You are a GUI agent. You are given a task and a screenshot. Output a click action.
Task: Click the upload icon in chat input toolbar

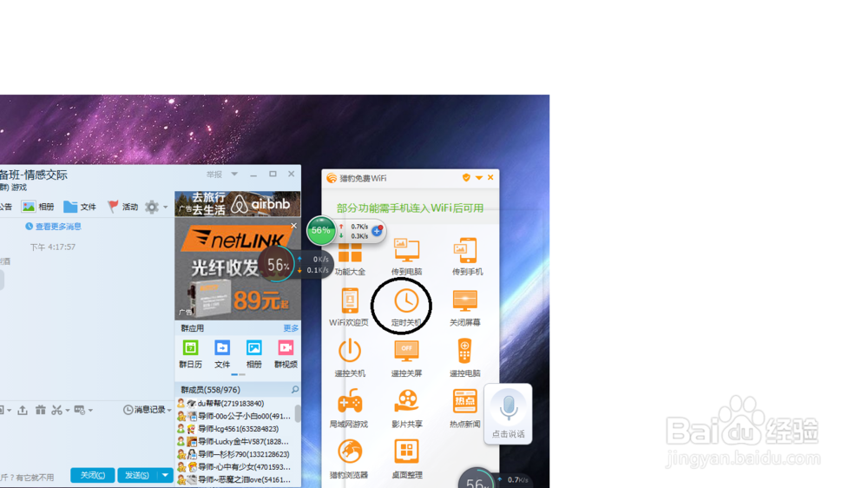click(23, 410)
